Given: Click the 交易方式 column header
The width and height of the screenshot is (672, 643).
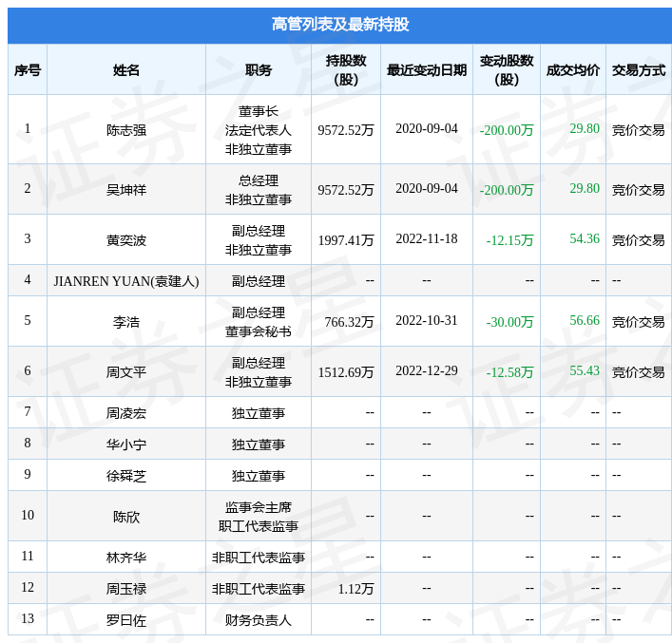Looking at the screenshot, I should pyautogui.click(x=639, y=70).
